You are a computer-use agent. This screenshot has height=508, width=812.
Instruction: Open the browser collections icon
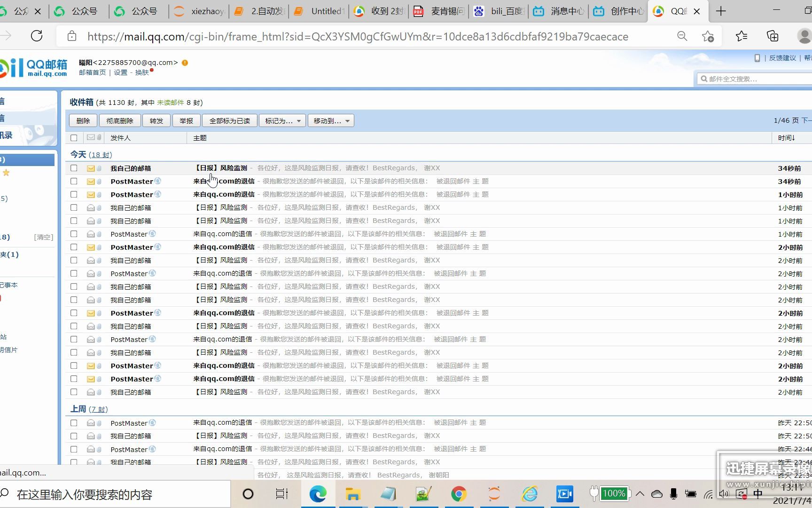point(773,36)
